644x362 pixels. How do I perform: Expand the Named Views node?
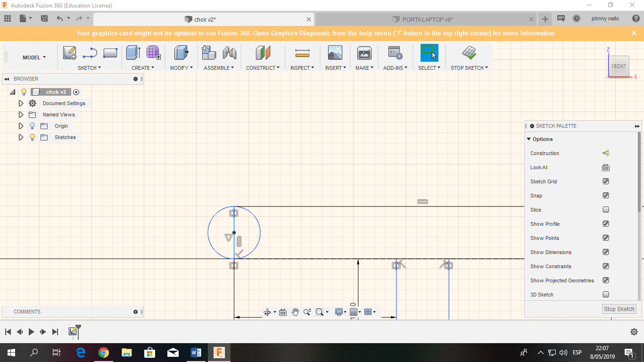coord(21,115)
